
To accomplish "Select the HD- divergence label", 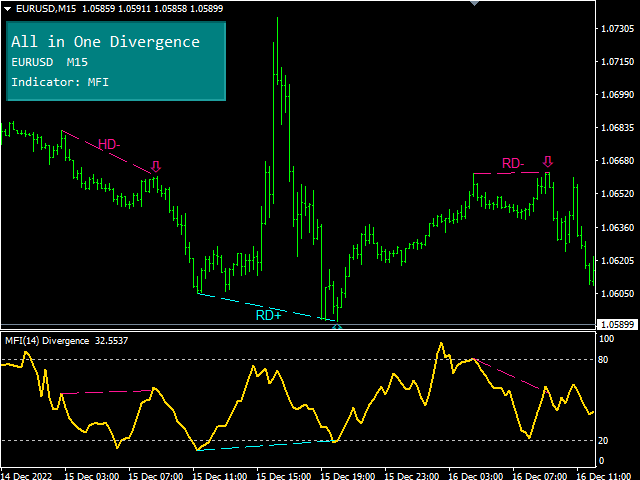I will [x=109, y=144].
